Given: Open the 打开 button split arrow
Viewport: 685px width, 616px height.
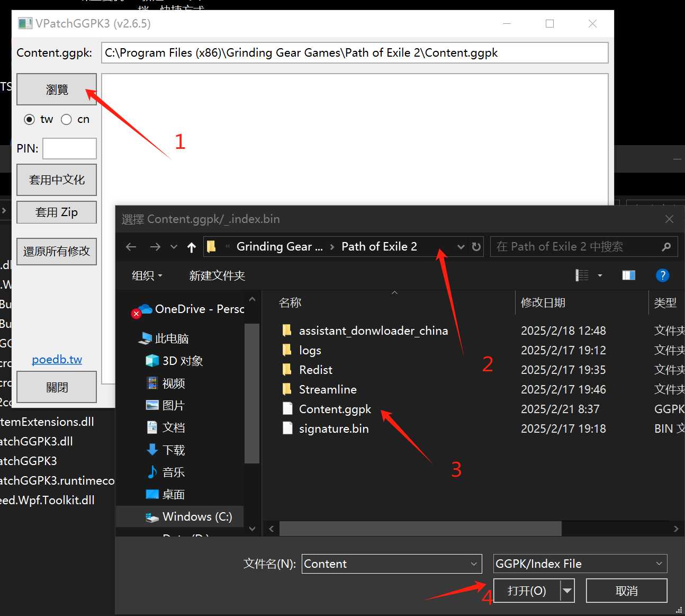Looking at the screenshot, I should 567,591.
